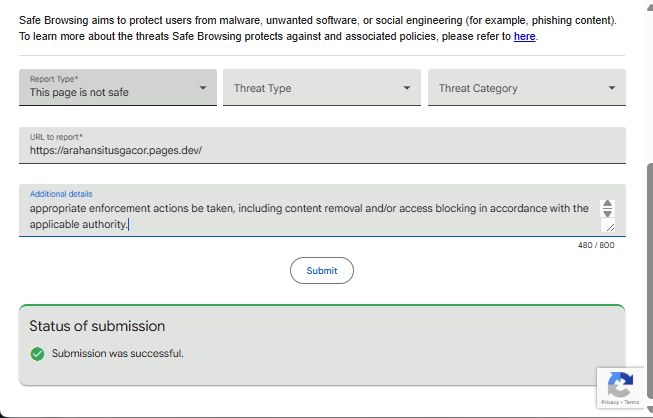653x418 pixels.
Task: Click the Threat Type dropdown arrow
Action: 407,88
